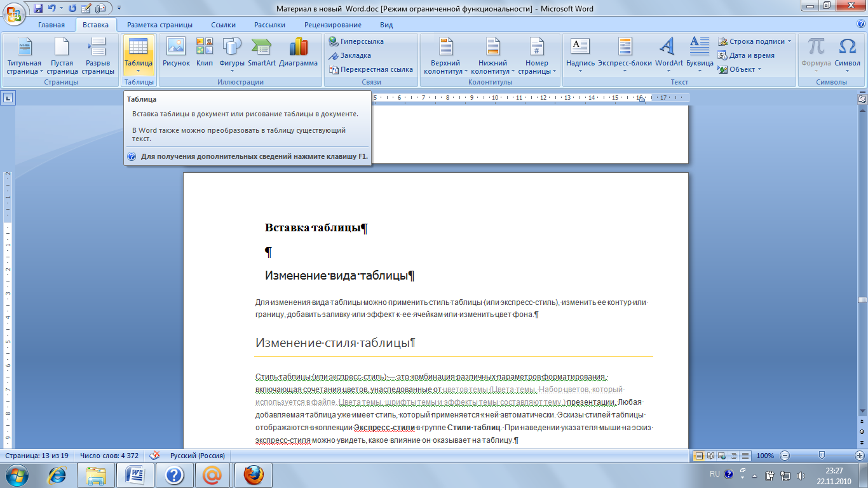Switch to the Главная tab

coord(51,25)
